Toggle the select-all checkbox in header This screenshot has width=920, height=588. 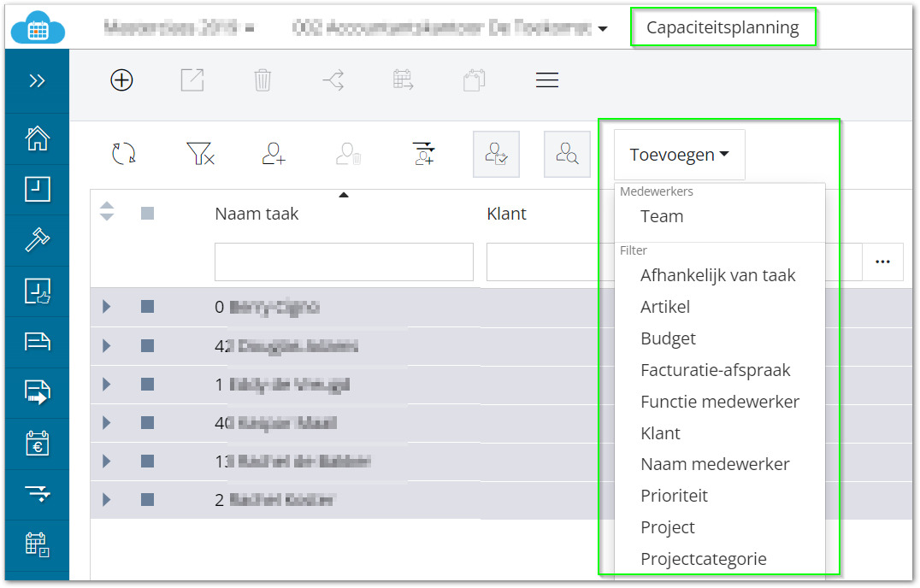147,214
